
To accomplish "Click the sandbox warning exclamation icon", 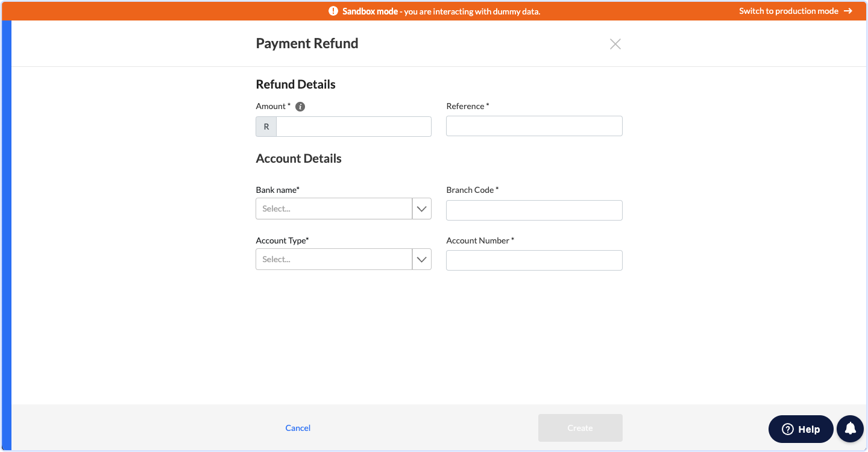I will [x=333, y=11].
